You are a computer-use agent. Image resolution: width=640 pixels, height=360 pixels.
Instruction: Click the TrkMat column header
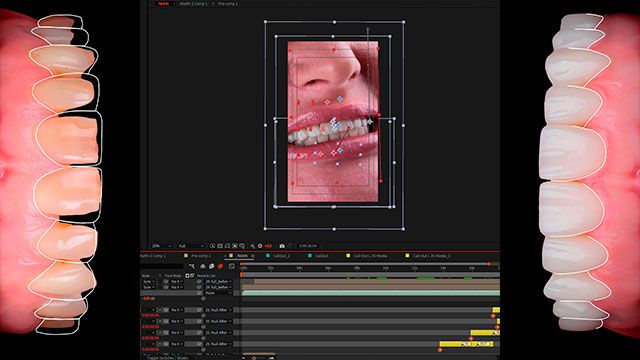point(173,276)
